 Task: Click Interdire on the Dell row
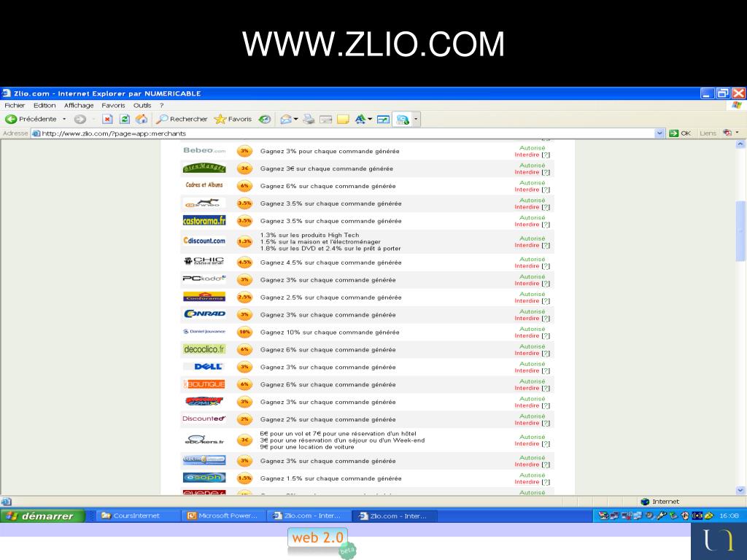[x=527, y=370]
